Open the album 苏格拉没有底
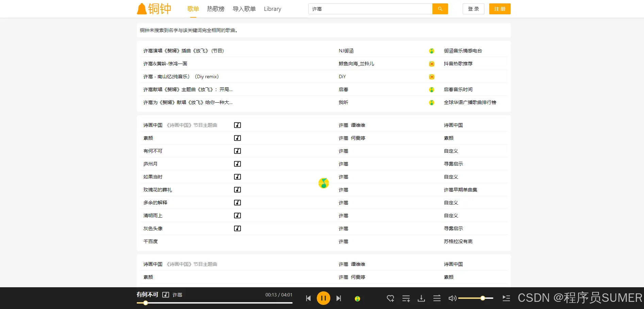This screenshot has width=644, height=309. [x=458, y=241]
